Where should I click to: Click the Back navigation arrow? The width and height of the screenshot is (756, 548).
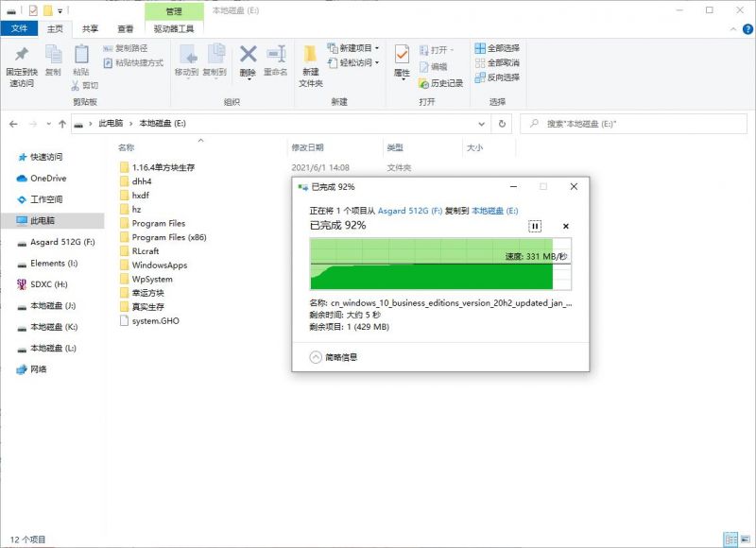(13, 124)
